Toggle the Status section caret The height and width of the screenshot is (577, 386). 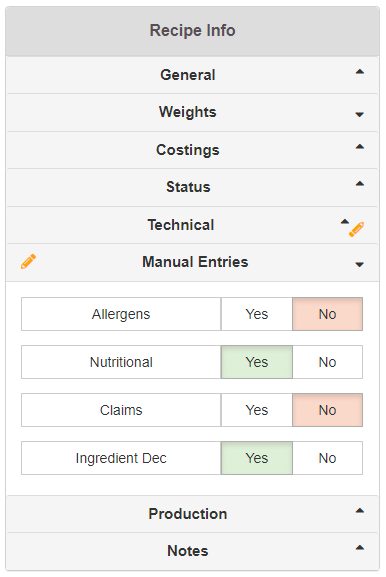pos(360,183)
